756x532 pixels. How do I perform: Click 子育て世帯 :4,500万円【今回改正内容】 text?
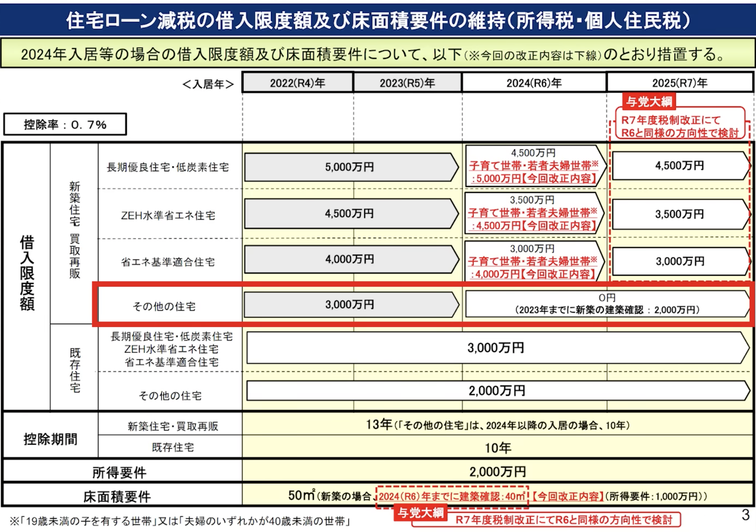[x=533, y=219]
